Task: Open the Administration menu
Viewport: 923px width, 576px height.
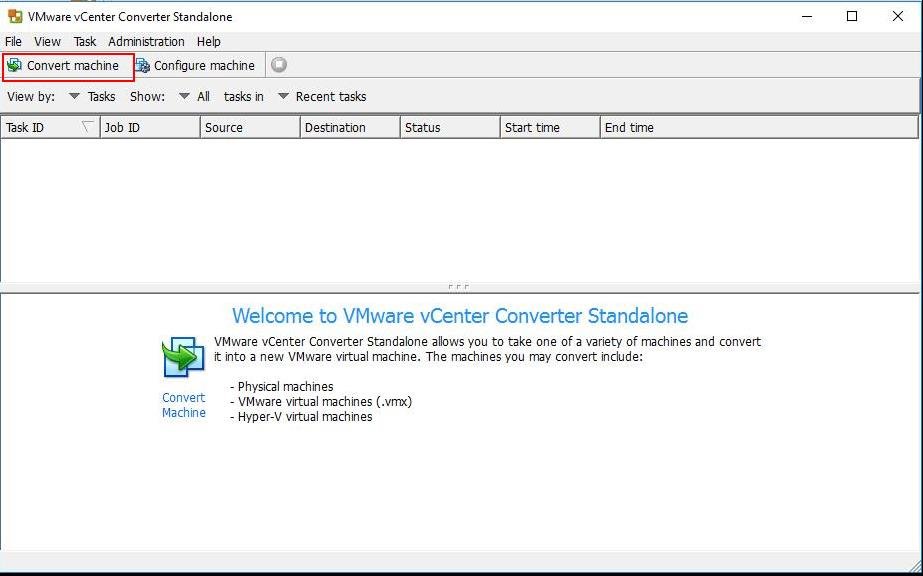Action: click(146, 42)
